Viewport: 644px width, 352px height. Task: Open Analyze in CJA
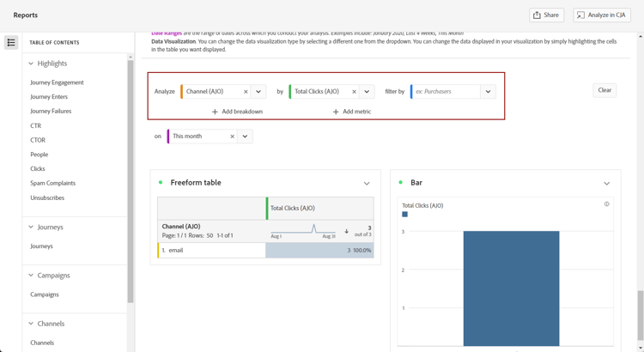[601, 15]
